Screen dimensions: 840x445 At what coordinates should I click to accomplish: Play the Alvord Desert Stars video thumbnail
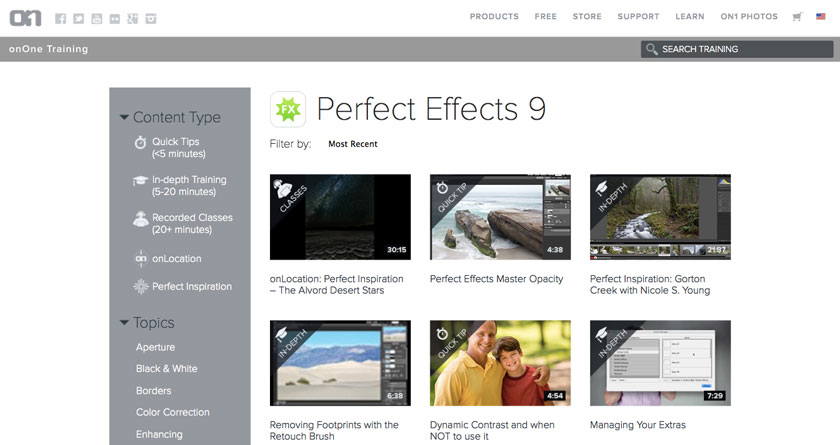(340, 217)
